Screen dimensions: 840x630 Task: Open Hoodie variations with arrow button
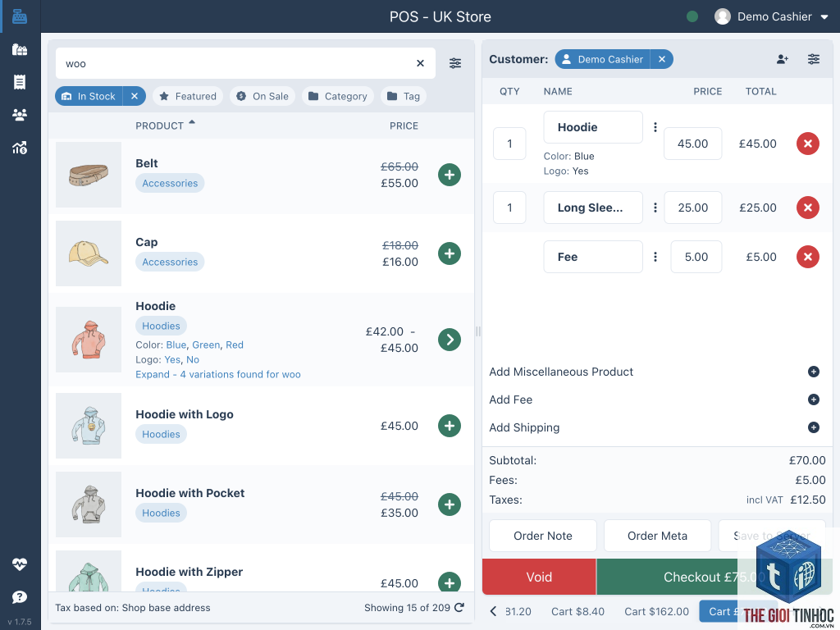(x=450, y=340)
